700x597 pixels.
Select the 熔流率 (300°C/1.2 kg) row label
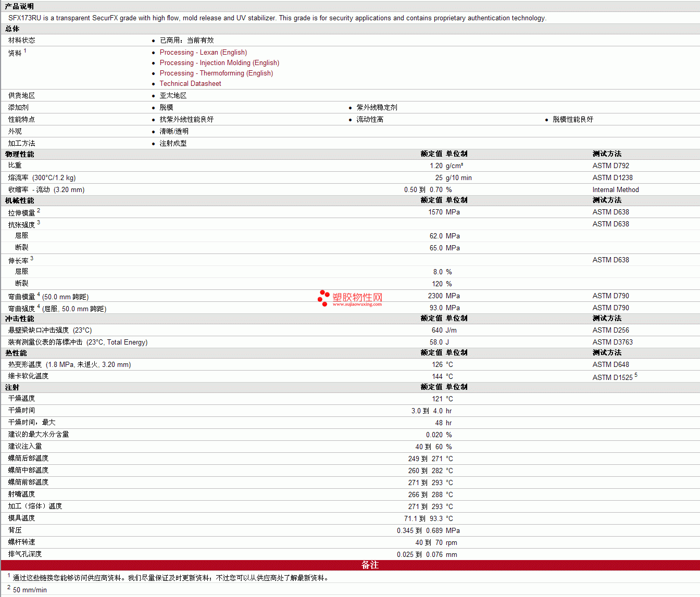42,178
